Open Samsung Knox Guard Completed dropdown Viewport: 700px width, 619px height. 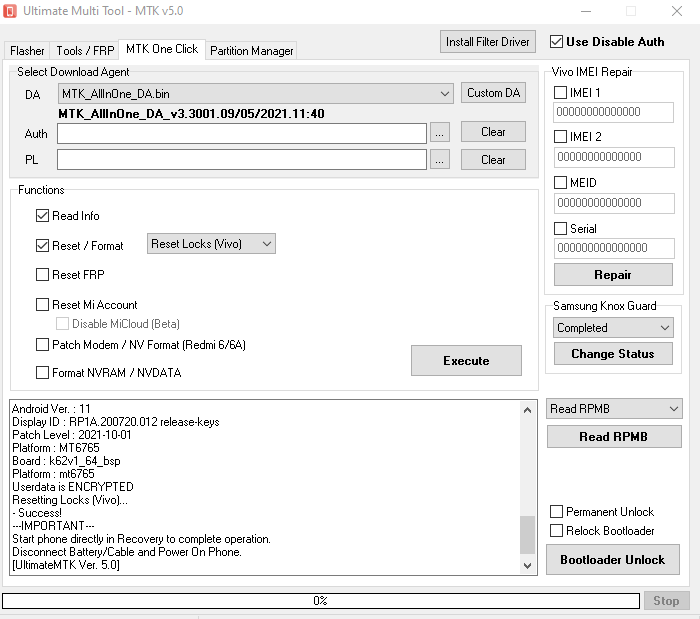coord(613,328)
